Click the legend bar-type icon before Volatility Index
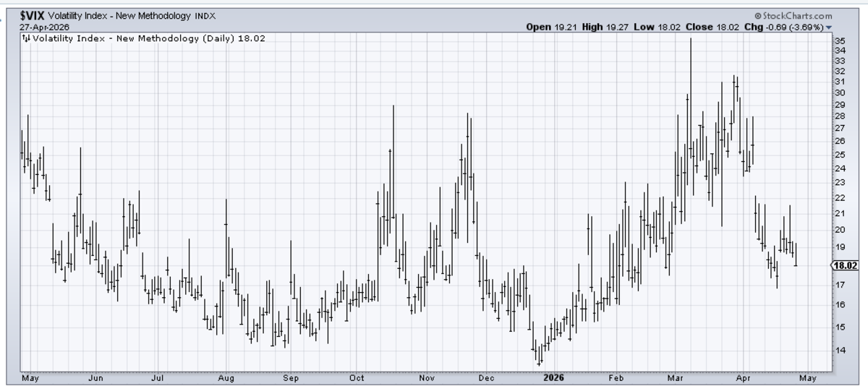 point(27,38)
